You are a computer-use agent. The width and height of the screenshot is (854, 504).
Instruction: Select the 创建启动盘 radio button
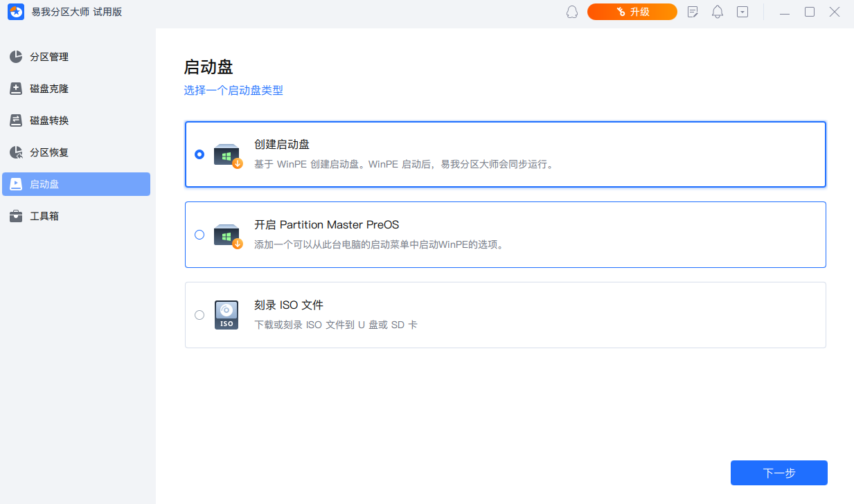click(x=199, y=154)
